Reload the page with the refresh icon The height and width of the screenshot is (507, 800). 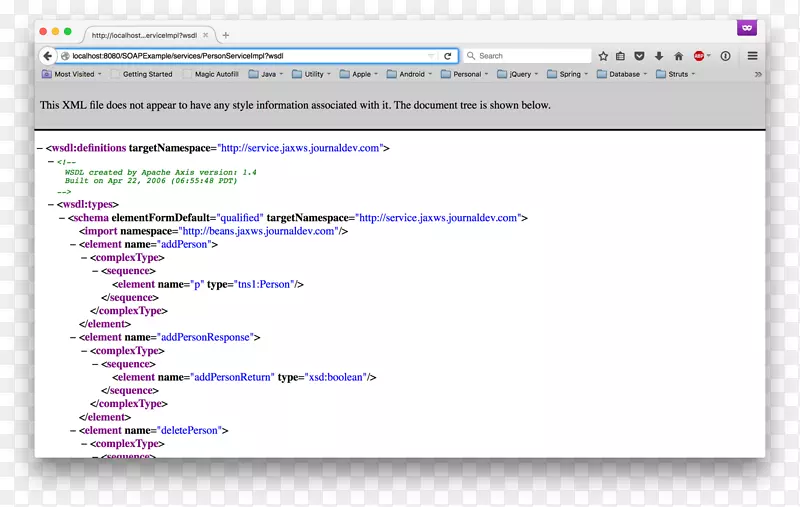447,56
